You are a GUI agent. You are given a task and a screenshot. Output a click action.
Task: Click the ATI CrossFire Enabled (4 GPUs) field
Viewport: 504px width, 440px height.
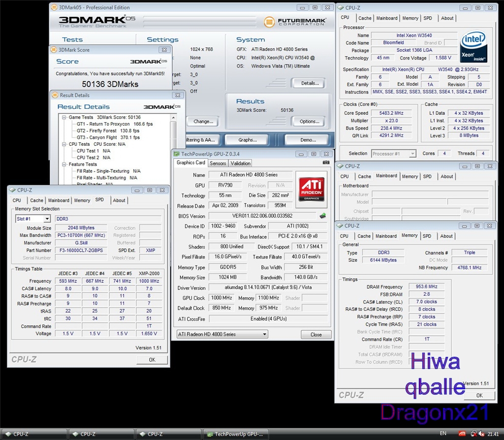268,319
